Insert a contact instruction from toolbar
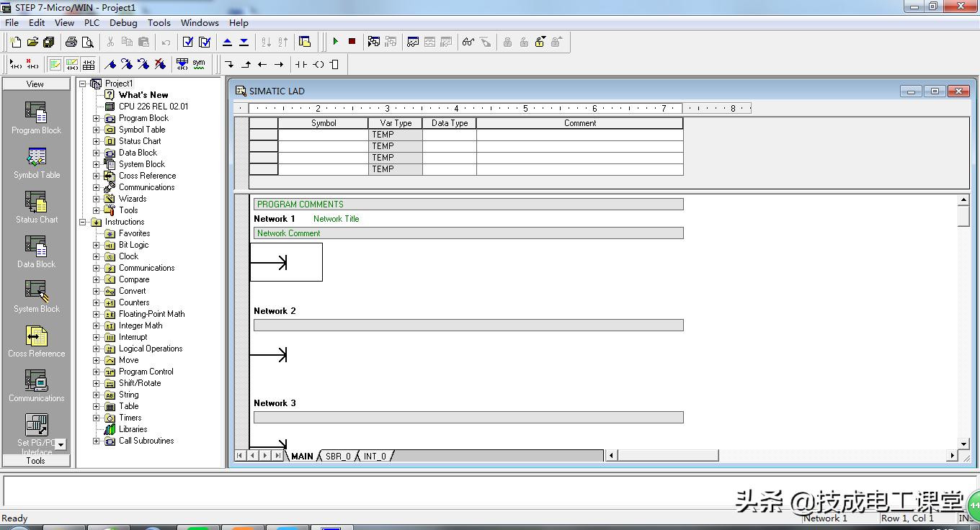980x530 pixels. tap(301, 64)
